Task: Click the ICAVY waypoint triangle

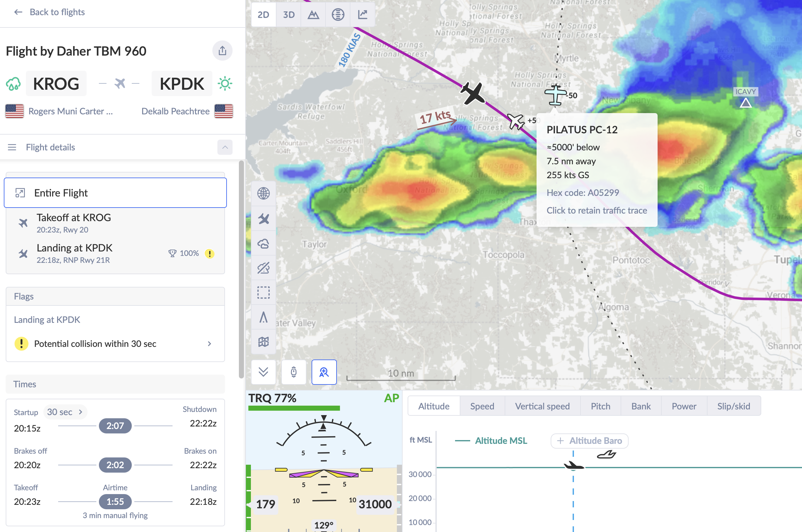Action: click(745, 103)
